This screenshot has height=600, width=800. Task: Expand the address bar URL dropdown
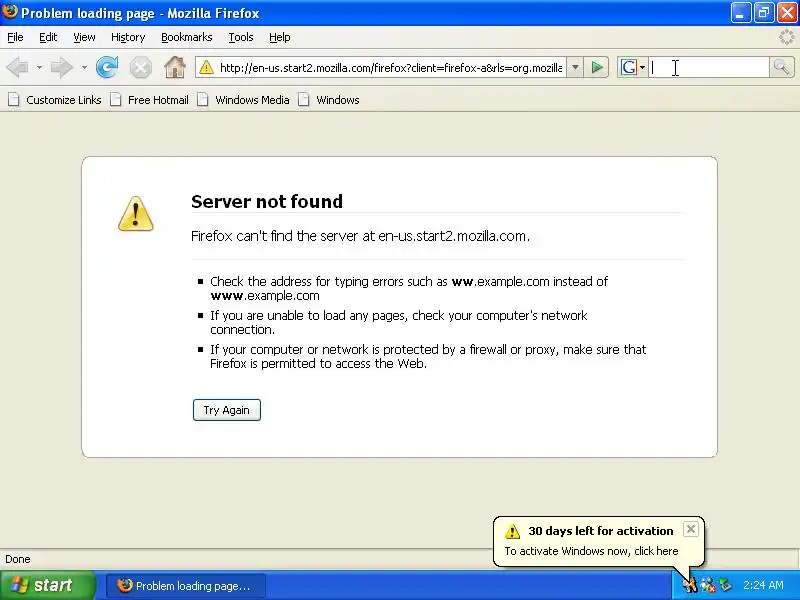(575, 67)
